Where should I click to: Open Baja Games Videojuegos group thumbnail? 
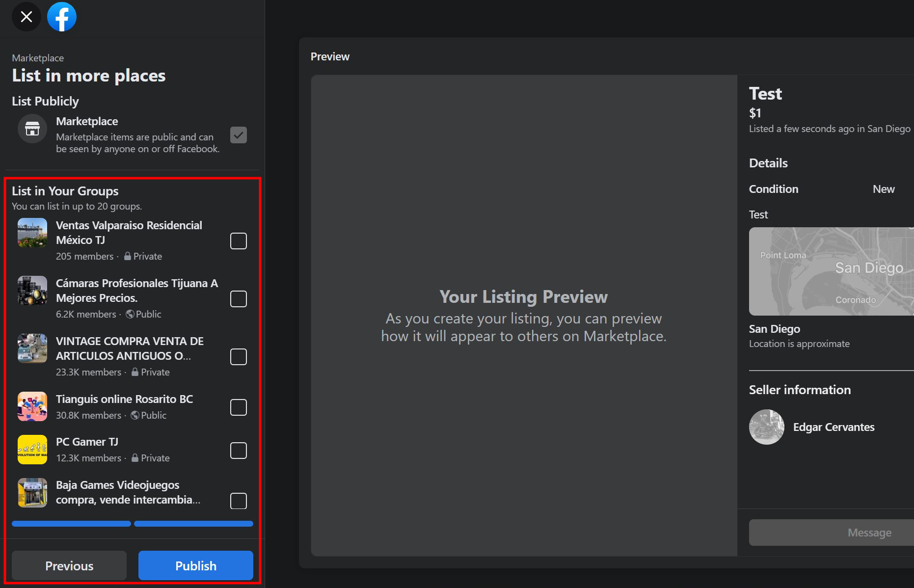click(x=32, y=493)
